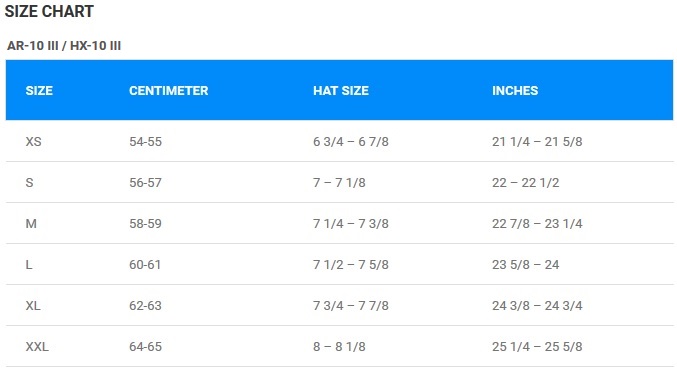Select the S size row label

29,183
